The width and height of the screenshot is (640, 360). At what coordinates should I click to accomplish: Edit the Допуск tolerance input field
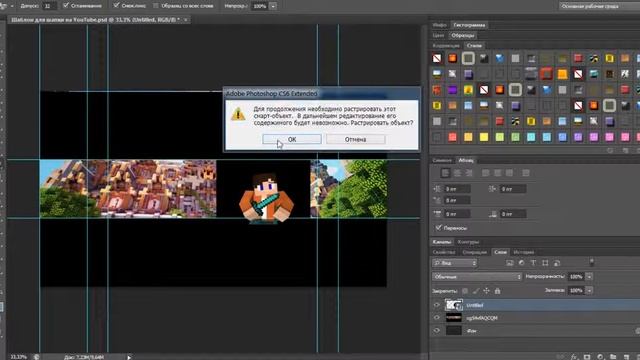pyautogui.click(x=49, y=6)
